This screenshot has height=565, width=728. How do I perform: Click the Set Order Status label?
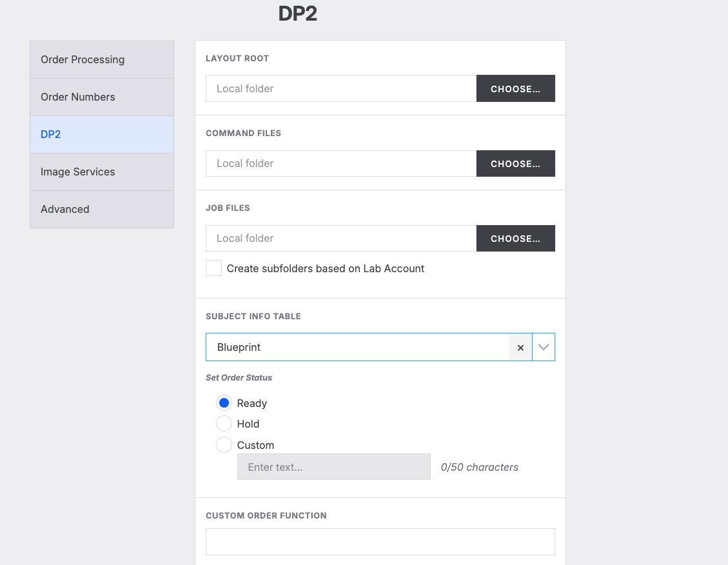pyautogui.click(x=239, y=377)
